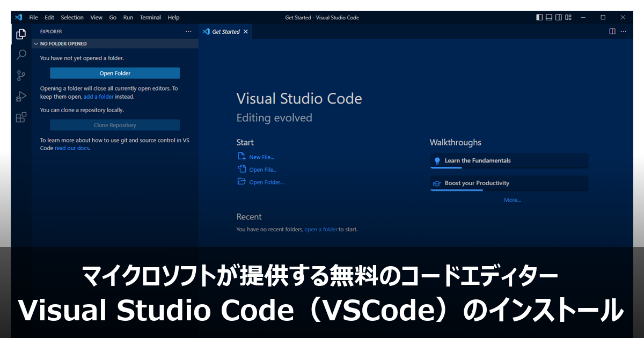Click the New File... link under Start
The width and height of the screenshot is (644, 338).
tap(261, 157)
